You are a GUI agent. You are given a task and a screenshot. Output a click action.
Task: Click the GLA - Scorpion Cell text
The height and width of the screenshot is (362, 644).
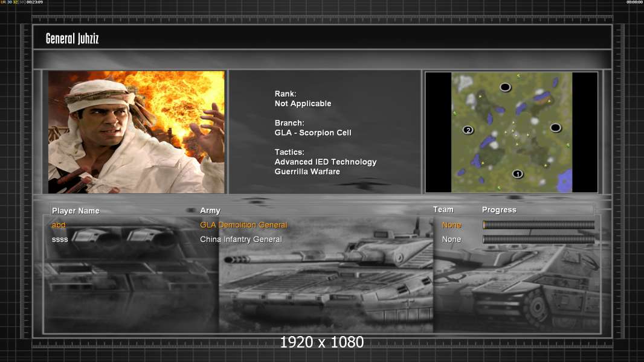pyautogui.click(x=313, y=133)
